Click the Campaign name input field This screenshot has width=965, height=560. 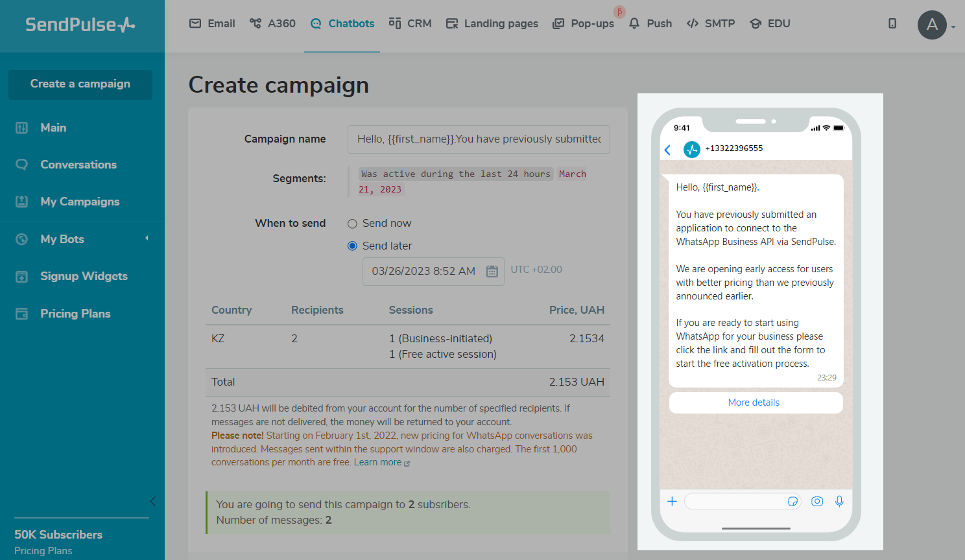coord(479,139)
